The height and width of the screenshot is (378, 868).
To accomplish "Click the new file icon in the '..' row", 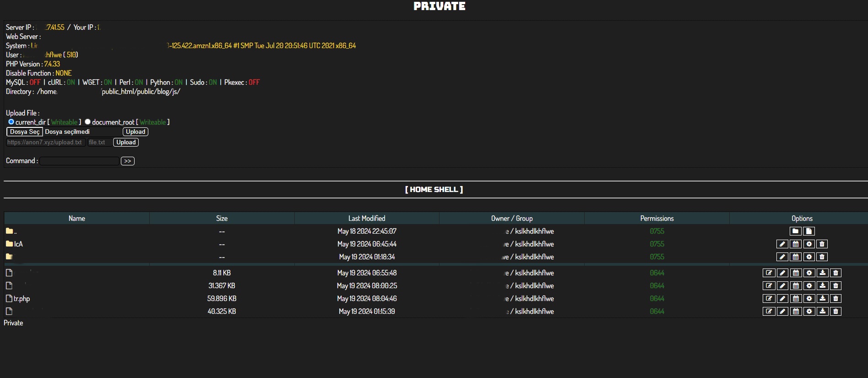I will (x=809, y=231).
